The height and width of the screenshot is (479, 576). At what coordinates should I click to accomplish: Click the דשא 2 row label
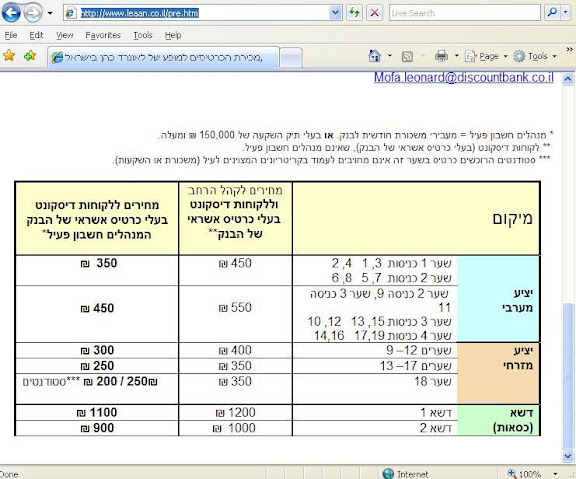point(436,428)
